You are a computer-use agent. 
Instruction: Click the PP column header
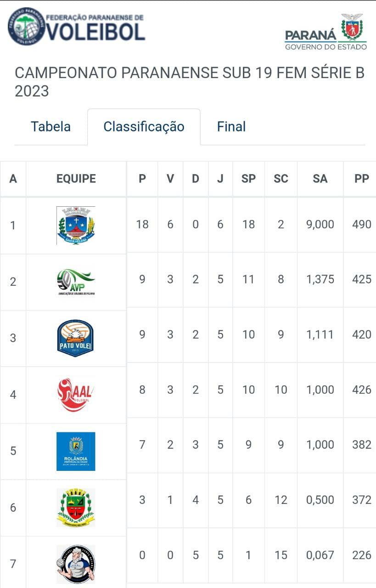361,179
